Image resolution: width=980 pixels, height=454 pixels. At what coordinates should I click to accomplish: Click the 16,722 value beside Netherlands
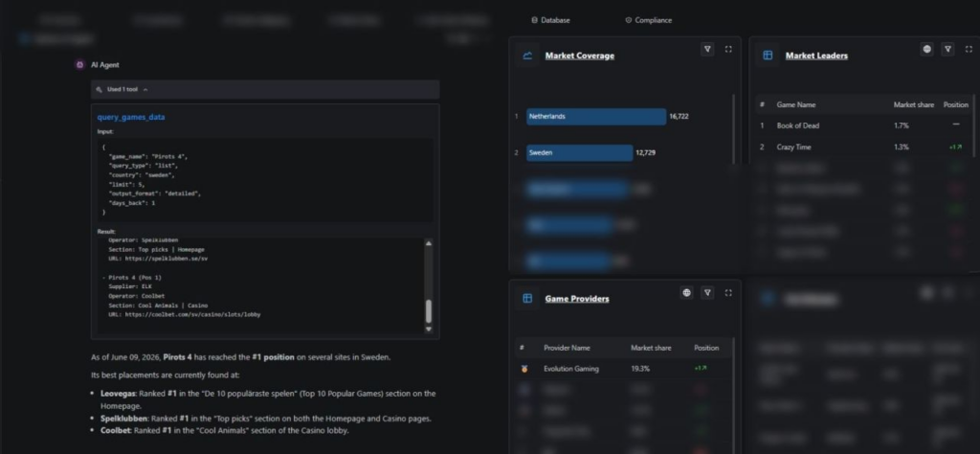pyautogui.click(x=679, y=116)
